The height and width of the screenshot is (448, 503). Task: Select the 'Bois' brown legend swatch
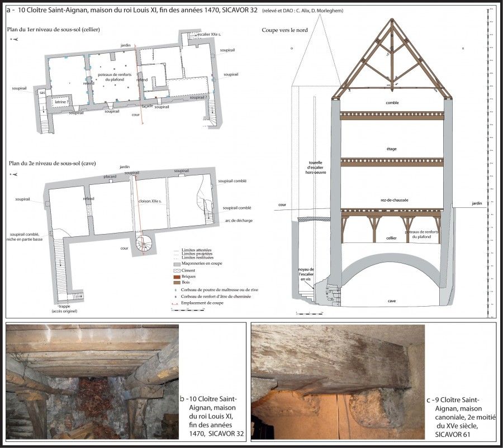[x=177, y=283]
